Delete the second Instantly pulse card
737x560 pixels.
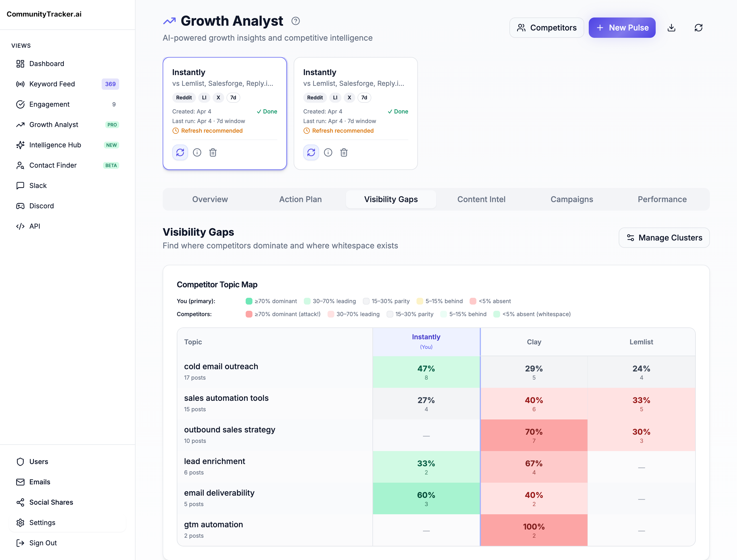pos(344,152)
